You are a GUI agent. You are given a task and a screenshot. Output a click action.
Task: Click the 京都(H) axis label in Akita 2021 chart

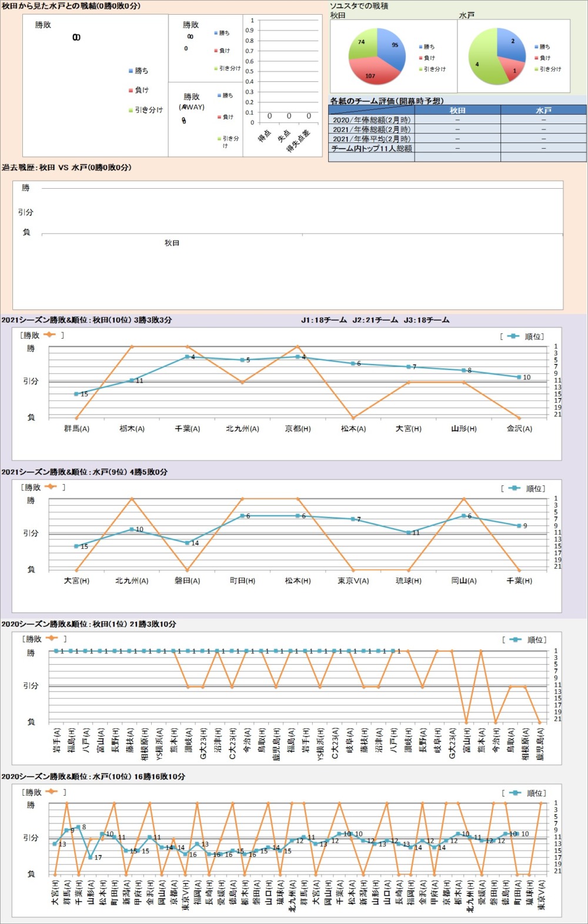298,429
